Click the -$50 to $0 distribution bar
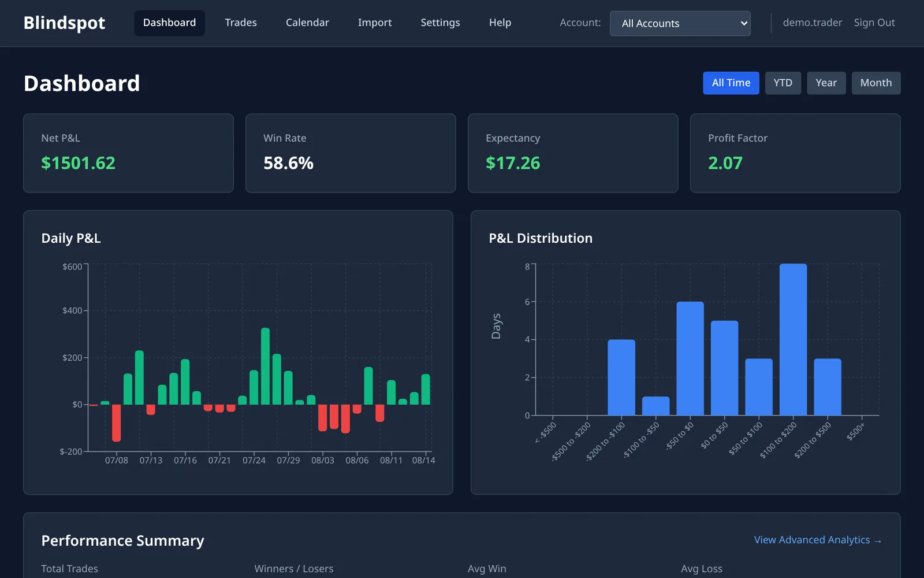The height and width of the screenshot is (578, 924). (x=690, y=358)
